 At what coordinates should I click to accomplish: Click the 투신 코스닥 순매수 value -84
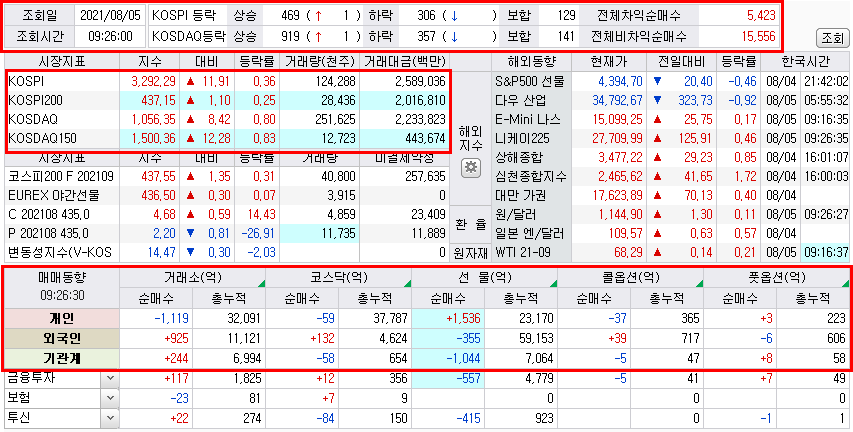click(x=324, y=418)
